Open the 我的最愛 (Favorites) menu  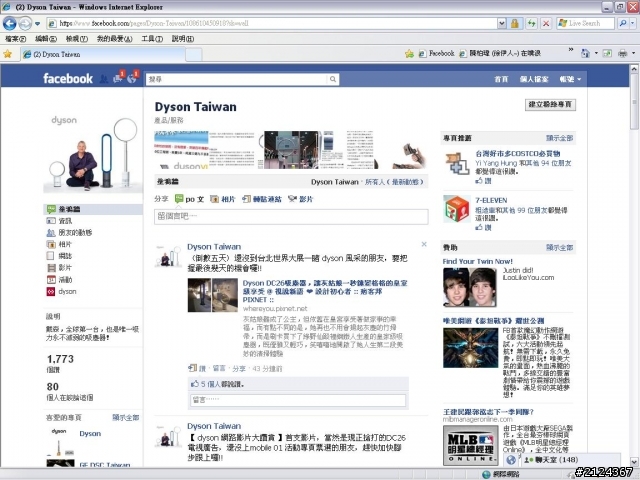pos(114,39)
